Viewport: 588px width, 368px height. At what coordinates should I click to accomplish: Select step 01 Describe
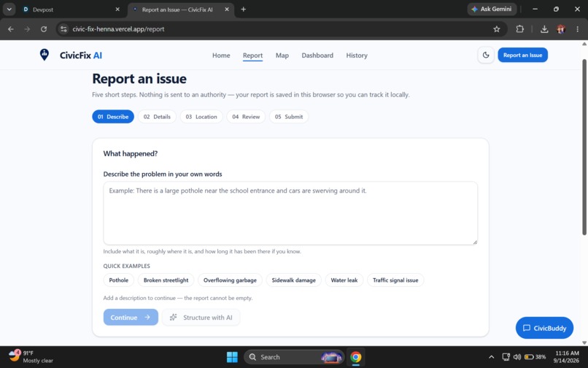pyautogui.click(x=113, y=117)
